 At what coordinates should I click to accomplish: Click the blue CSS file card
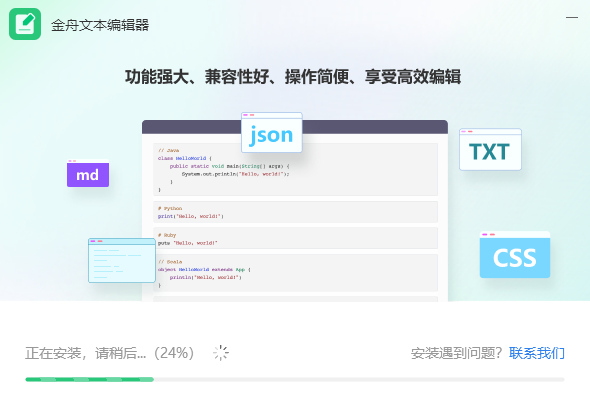515,255
